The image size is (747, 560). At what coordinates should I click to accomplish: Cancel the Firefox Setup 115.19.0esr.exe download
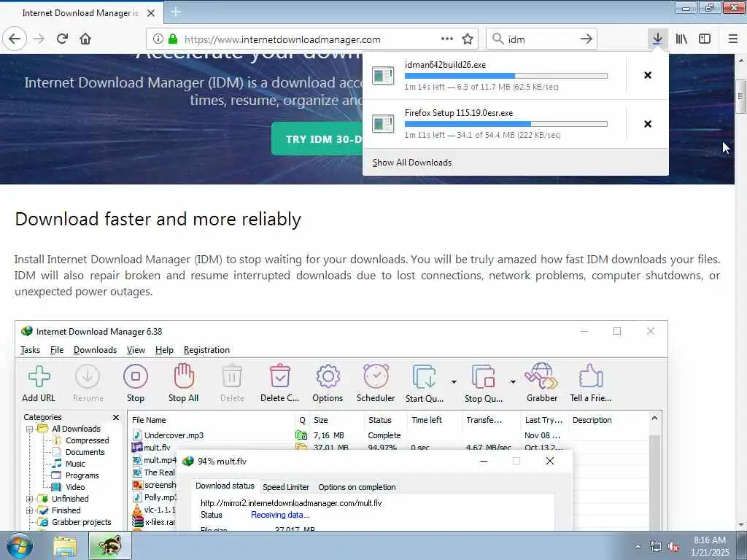[648, 124]
